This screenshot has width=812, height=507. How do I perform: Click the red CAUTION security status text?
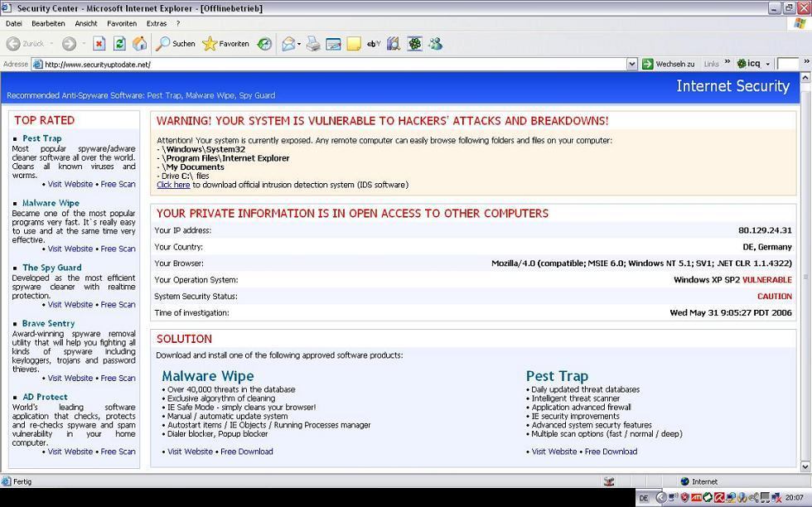tap(774, 297)
